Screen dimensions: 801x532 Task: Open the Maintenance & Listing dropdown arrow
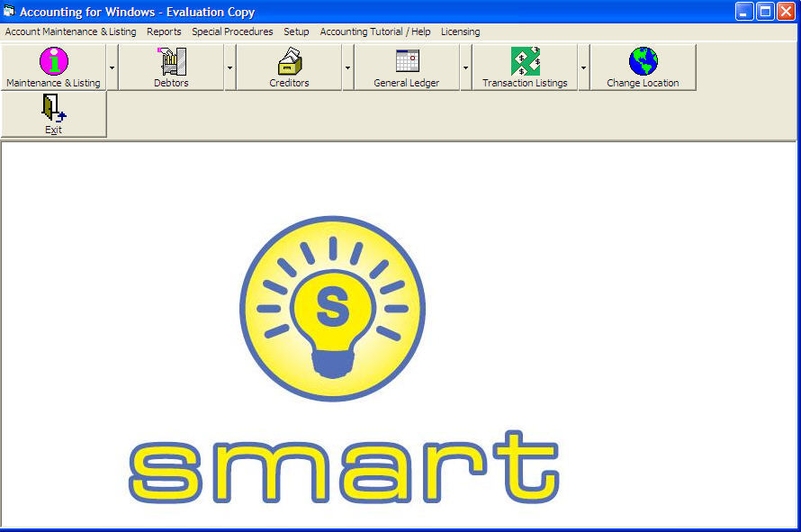coord(112,68)
